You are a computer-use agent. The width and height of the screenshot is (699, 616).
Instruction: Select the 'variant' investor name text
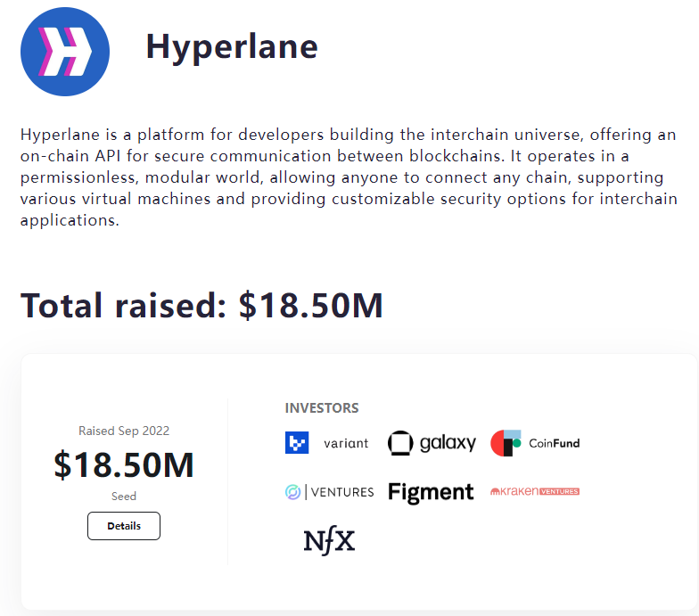click(x=346, y=443)
